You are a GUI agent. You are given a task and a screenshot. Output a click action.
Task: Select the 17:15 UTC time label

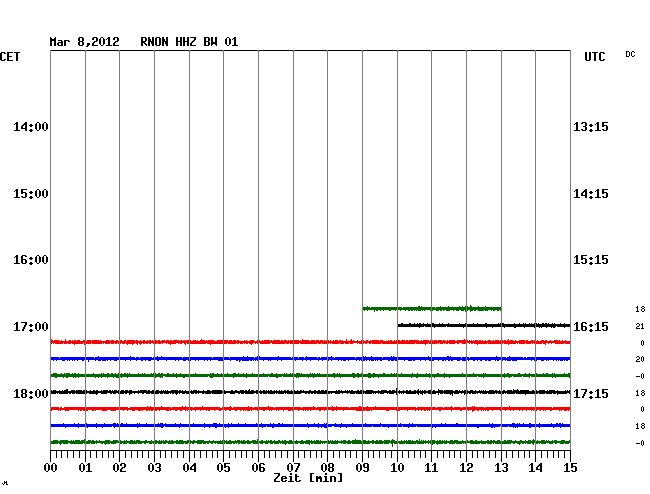(x=591, y=394)
